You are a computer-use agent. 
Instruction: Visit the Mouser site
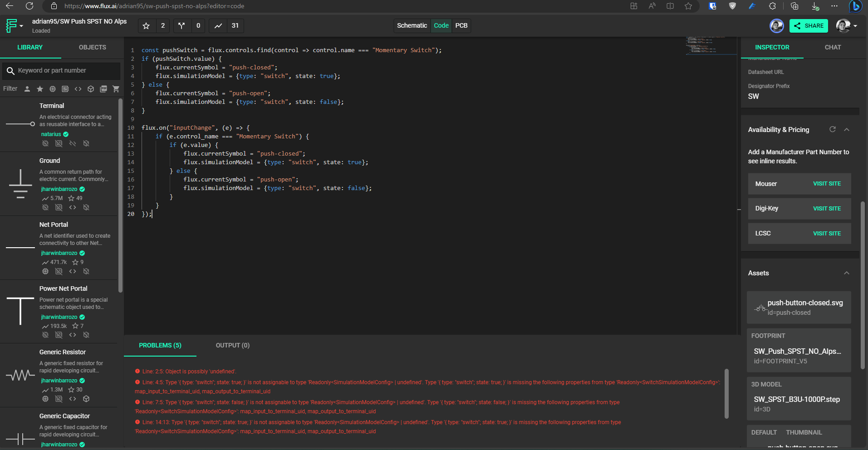click(827, 184)
